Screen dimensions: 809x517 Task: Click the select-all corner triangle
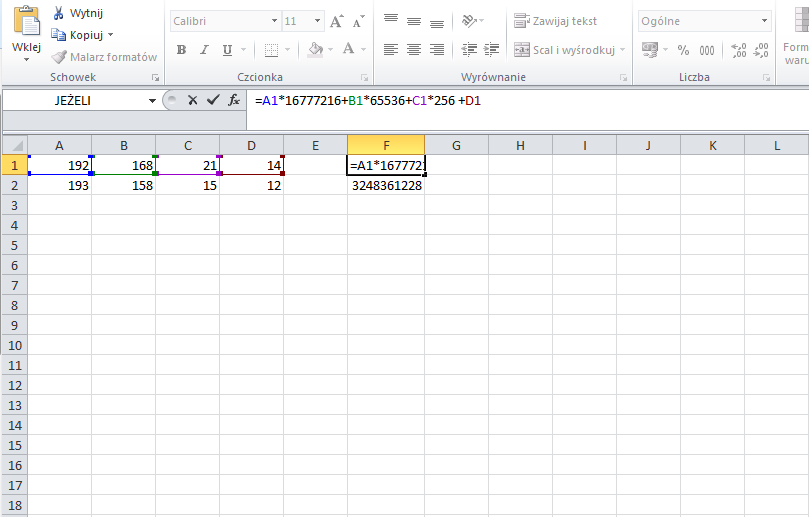coord(15,145)
